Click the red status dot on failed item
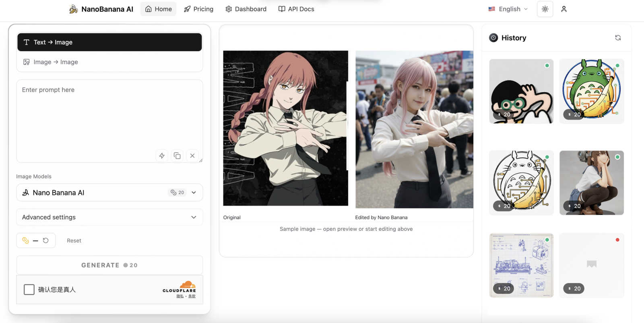The height and width of the screenshot is (323, 644). [617, 240]
